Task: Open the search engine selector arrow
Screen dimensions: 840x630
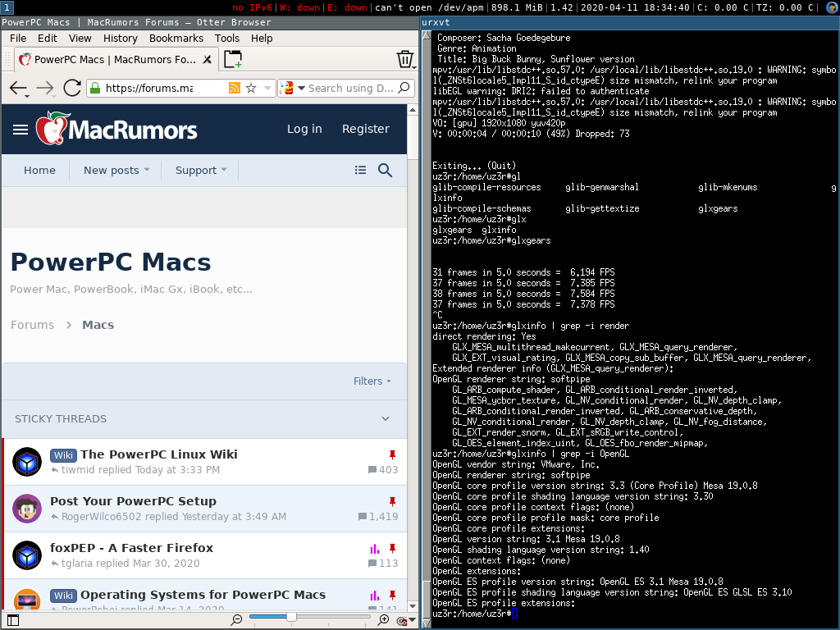Action: 301,88
